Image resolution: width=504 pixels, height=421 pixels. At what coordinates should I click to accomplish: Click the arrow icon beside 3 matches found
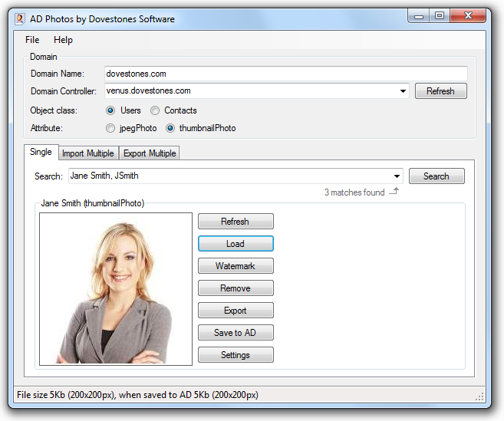[394, 192]
